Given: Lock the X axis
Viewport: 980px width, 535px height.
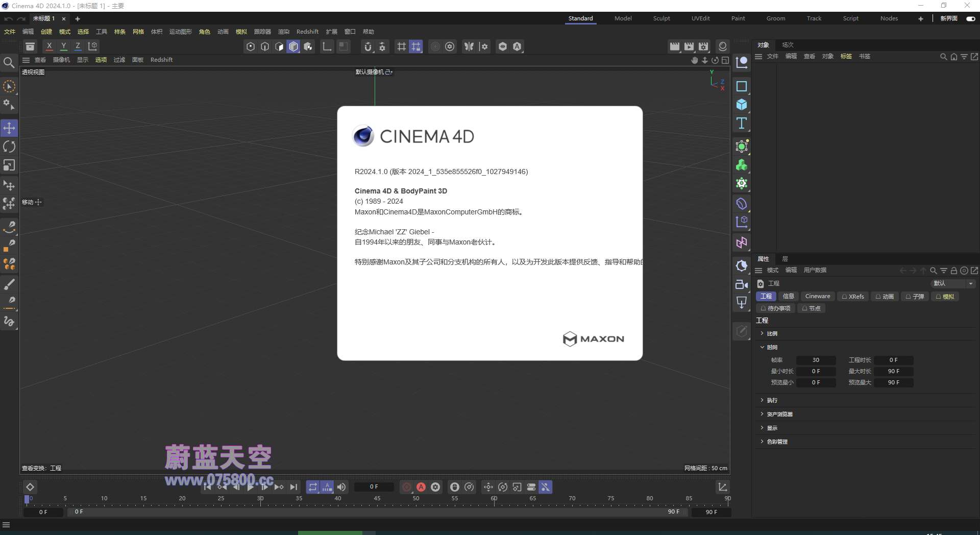Looking at the screenshot, I should click(x=49, y=46).
